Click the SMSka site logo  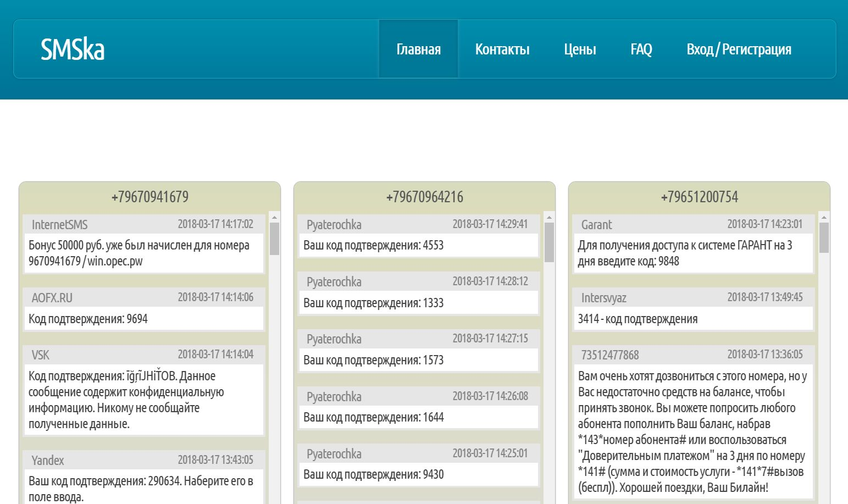73,49
